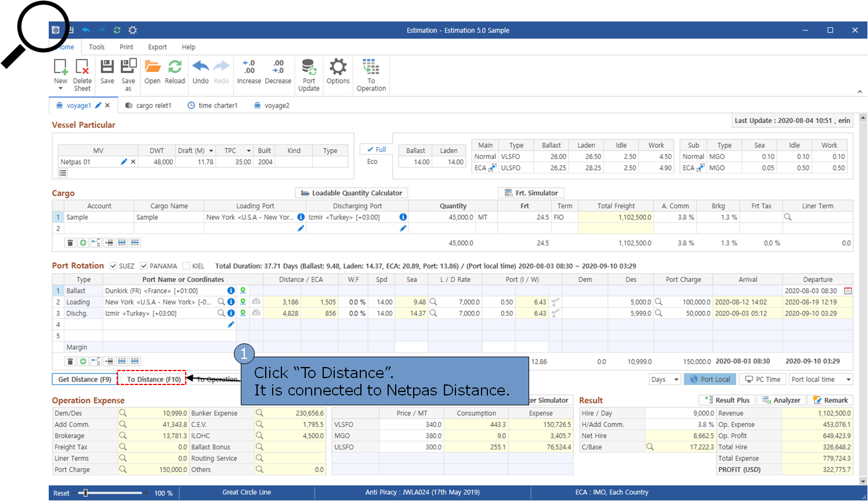This screenshot has width=868, height=501.
Task: Click the vertical scrollbar down arrow
Action: tap(863, 481)
